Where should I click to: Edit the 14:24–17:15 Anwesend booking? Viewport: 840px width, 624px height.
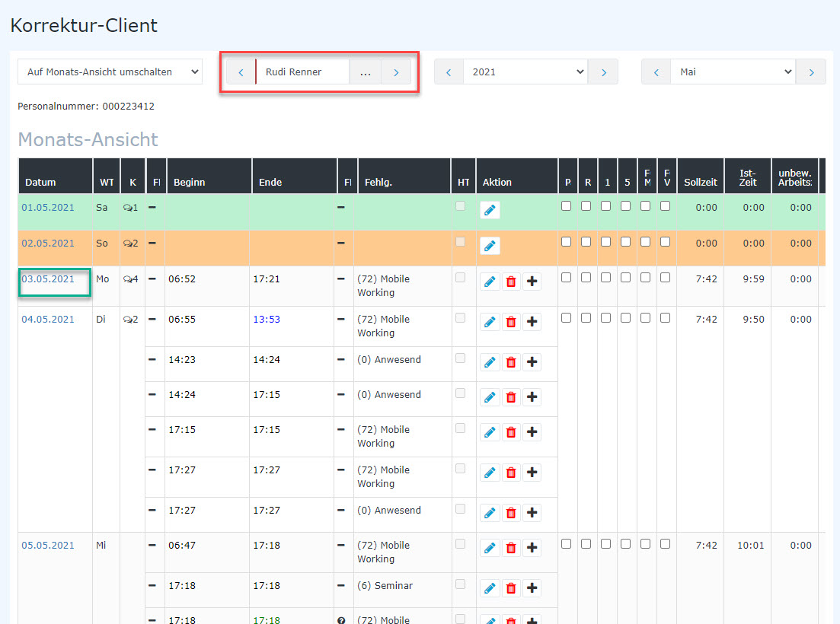490,397
